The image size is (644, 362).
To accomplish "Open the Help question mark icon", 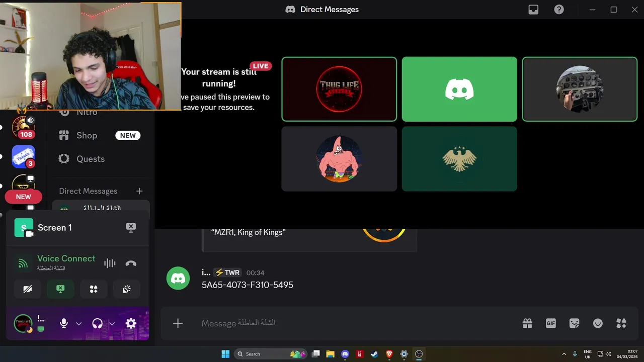I will pyautogui.click(x=559, y=10).
